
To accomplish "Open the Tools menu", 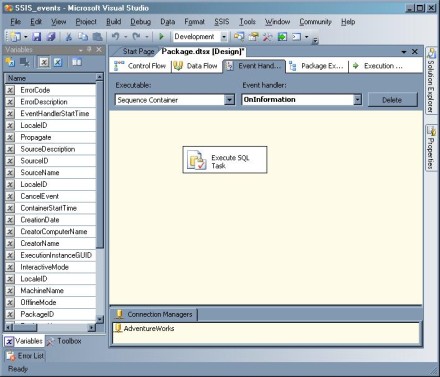I will (247, 22).
